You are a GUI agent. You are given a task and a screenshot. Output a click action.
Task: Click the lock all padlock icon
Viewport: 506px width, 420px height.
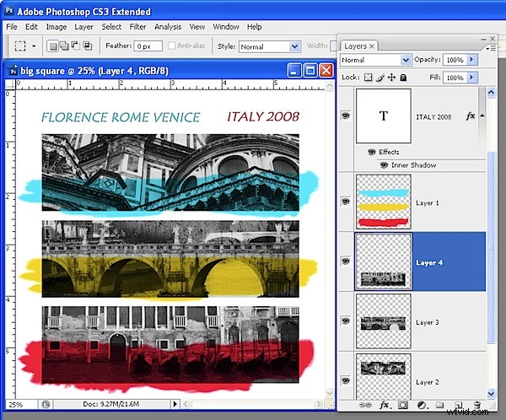403,78
